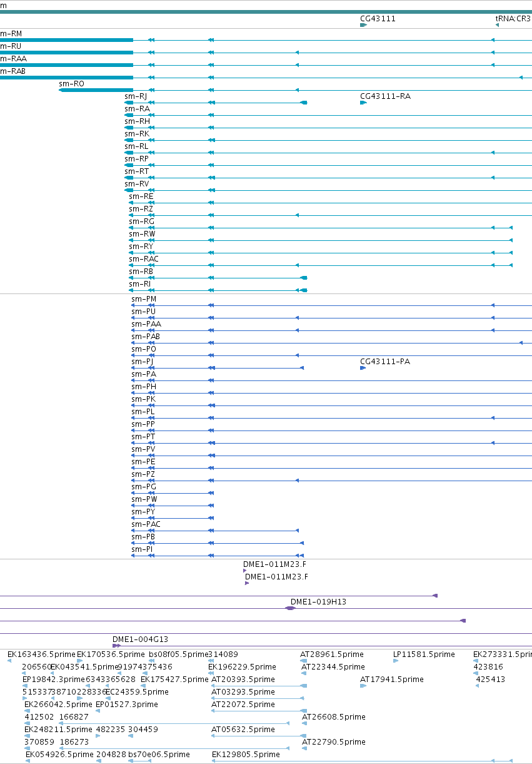The height and width of the screenshot is (764, 532).
Task: Click the bs08f05.5prime EST label
Action: (178, 654)
